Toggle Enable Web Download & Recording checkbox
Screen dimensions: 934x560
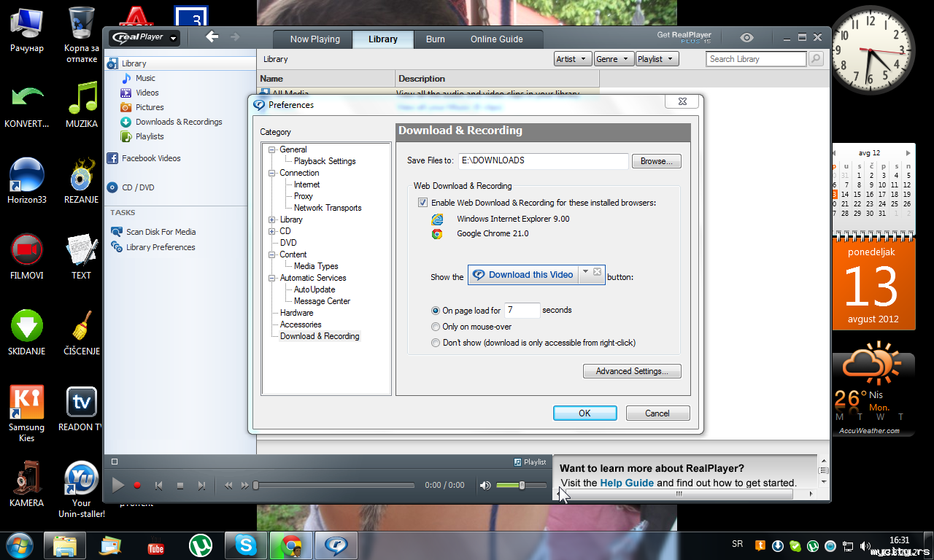point(422,203)
